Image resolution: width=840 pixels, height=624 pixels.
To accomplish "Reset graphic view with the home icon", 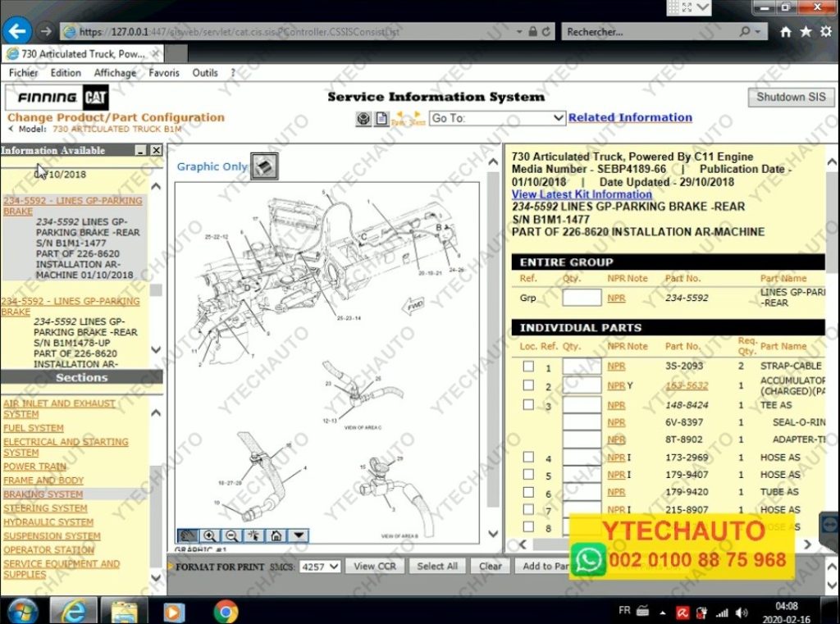I will (x=276, y=535).
